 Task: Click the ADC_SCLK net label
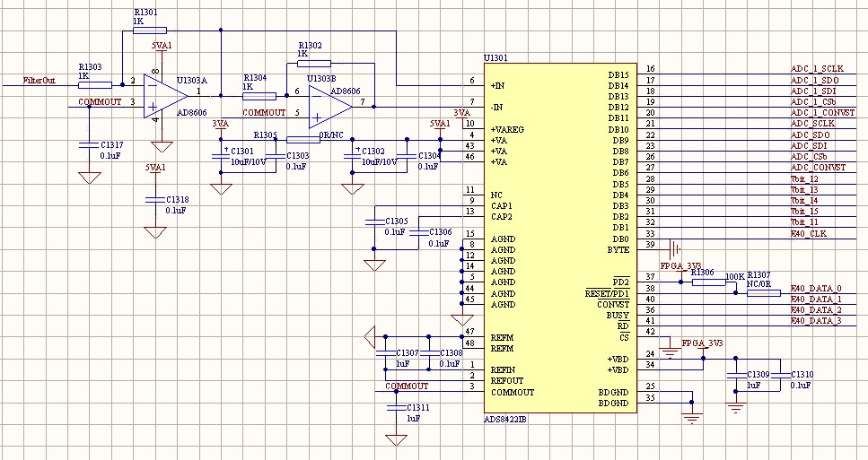(x=812, y=123)
